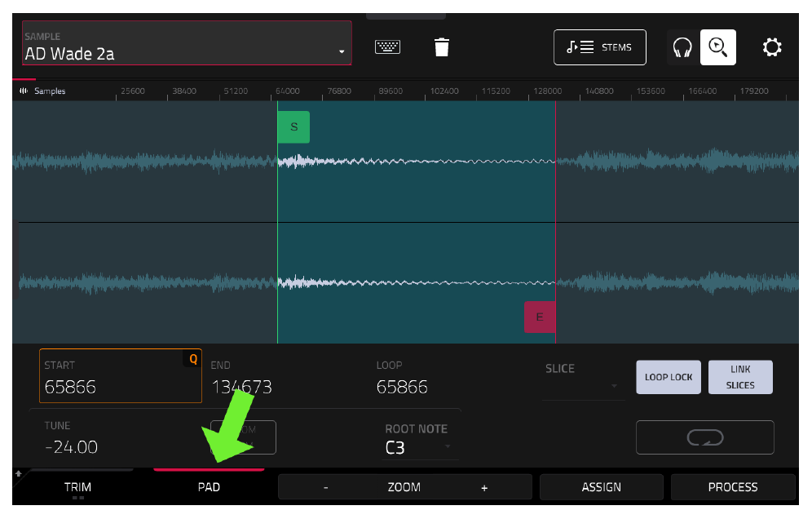The width and height of the screenshot is (812, 519).
Task: Switch to the PAD tab
Action: [209, 487]
